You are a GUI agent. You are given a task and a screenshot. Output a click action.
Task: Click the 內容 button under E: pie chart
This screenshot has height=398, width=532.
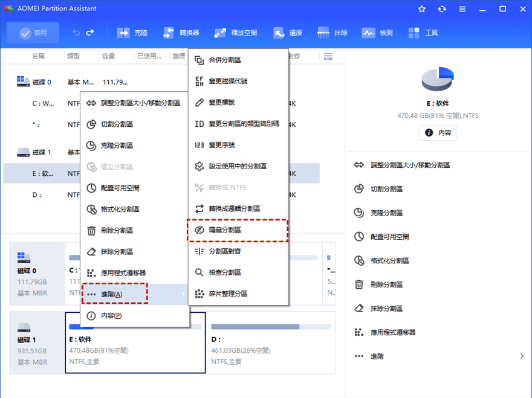click(438, 132)
